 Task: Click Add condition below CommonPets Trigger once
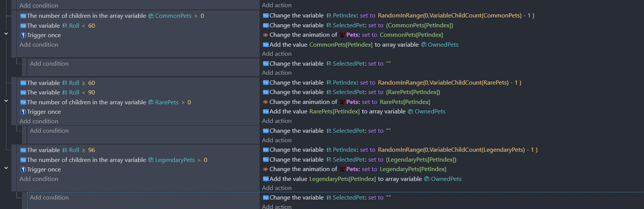pyautogui.click(x=39, y=45)
